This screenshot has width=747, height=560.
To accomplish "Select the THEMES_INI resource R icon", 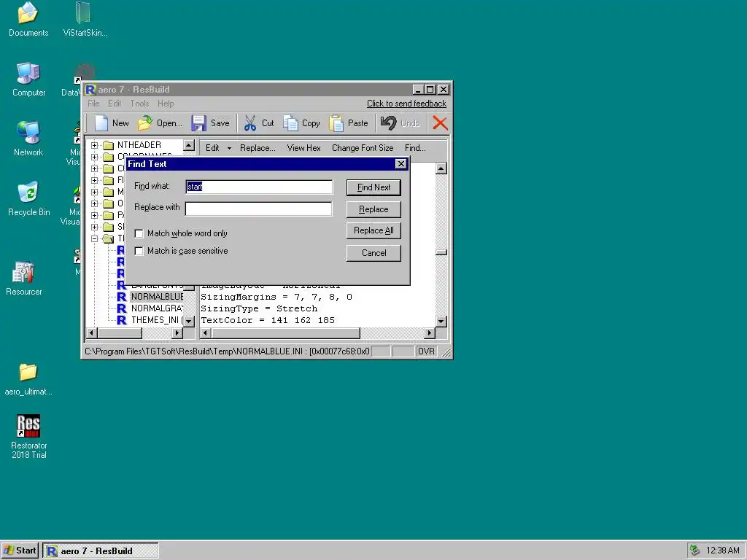I will tap(122, 320).
